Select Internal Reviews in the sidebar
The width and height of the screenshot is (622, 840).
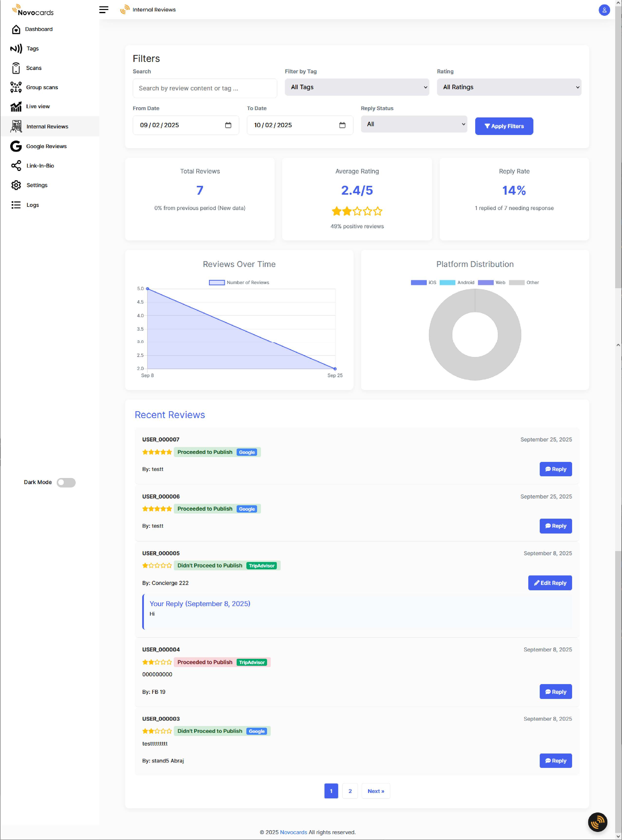point(47,126)
